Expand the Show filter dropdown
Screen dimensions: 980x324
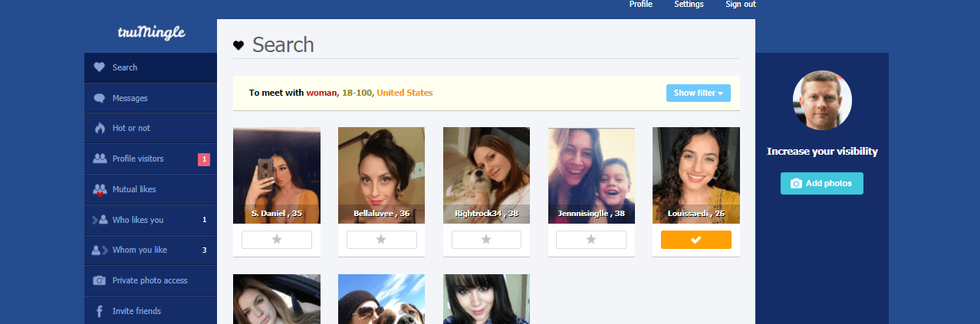pos(699,93)
